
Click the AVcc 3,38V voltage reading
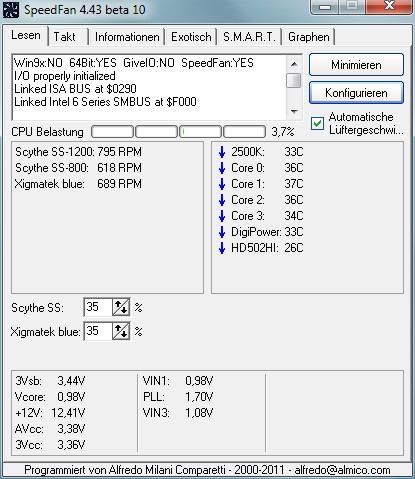[50, 429]
